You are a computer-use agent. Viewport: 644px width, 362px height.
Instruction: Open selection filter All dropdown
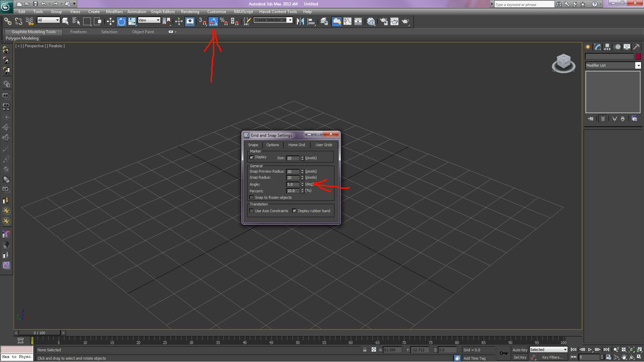pos(48,21)
